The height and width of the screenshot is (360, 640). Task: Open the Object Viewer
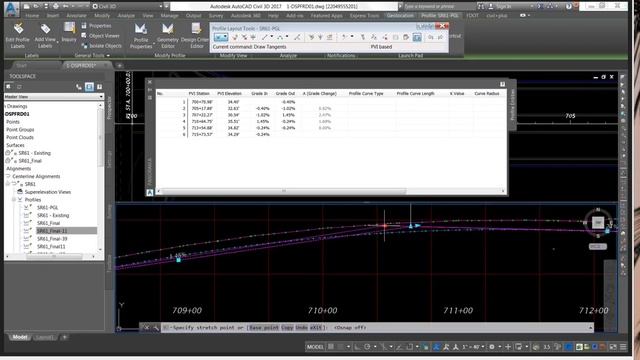[100, 36]
